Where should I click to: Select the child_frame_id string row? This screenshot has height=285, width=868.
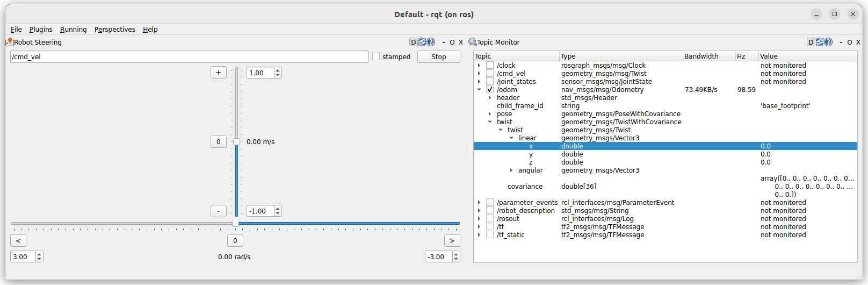[x=666, y=106]
